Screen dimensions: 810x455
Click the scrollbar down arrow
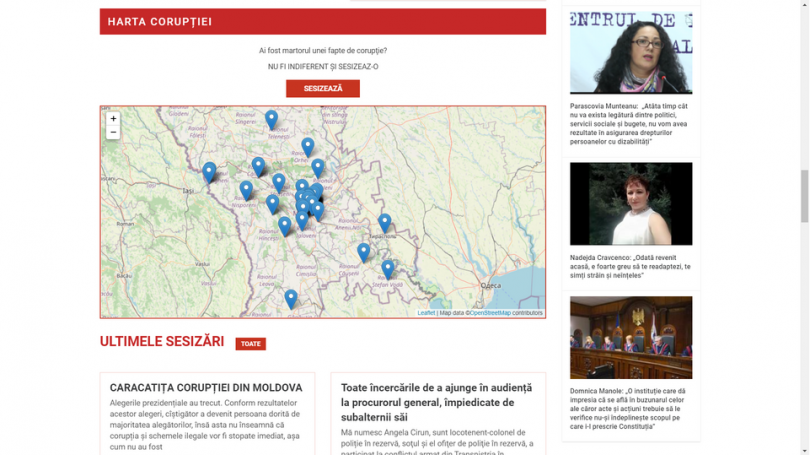(x=804, y=451)
